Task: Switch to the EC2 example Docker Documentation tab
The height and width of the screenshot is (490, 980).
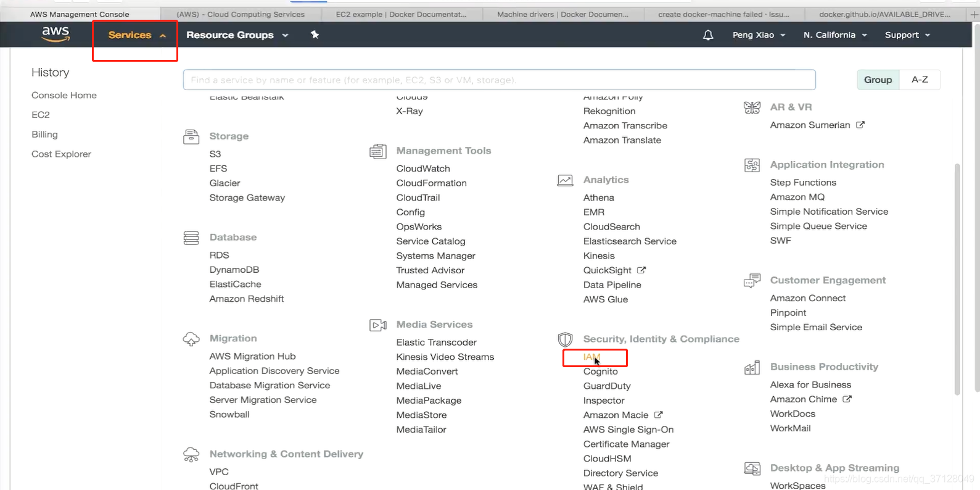Action: coord(401,14)
